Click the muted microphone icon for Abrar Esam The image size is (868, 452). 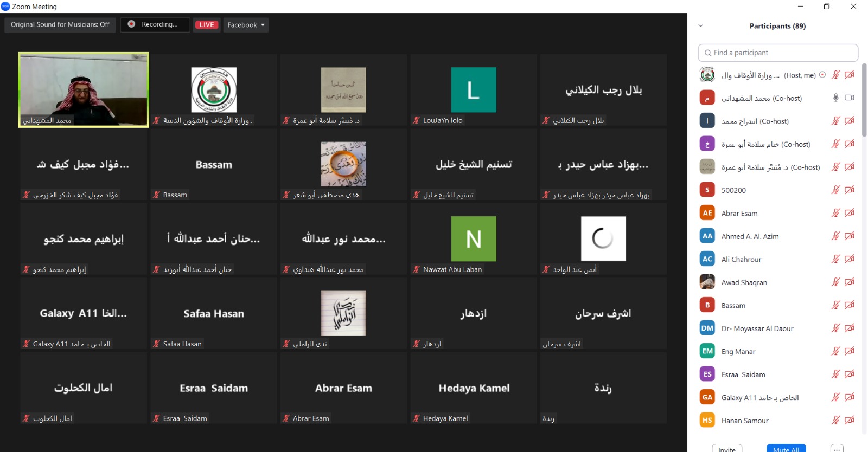[x=835, y=213]
